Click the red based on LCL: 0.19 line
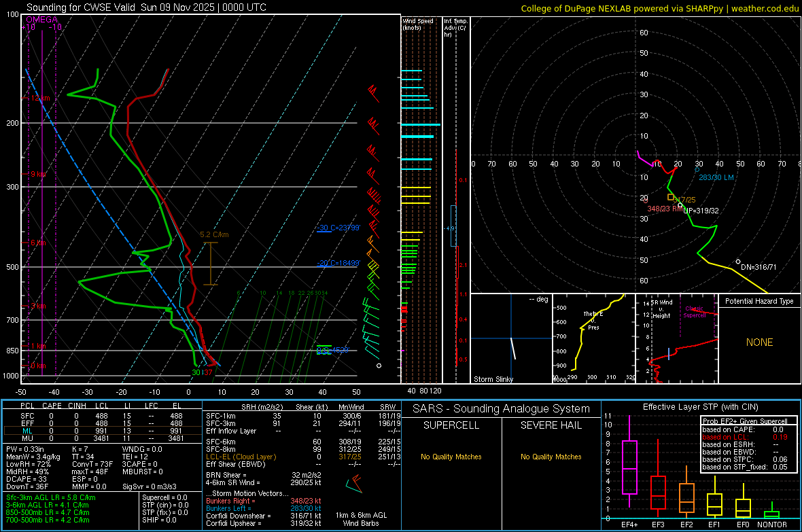This screenshot has width=802, height=532. (745, 437)
